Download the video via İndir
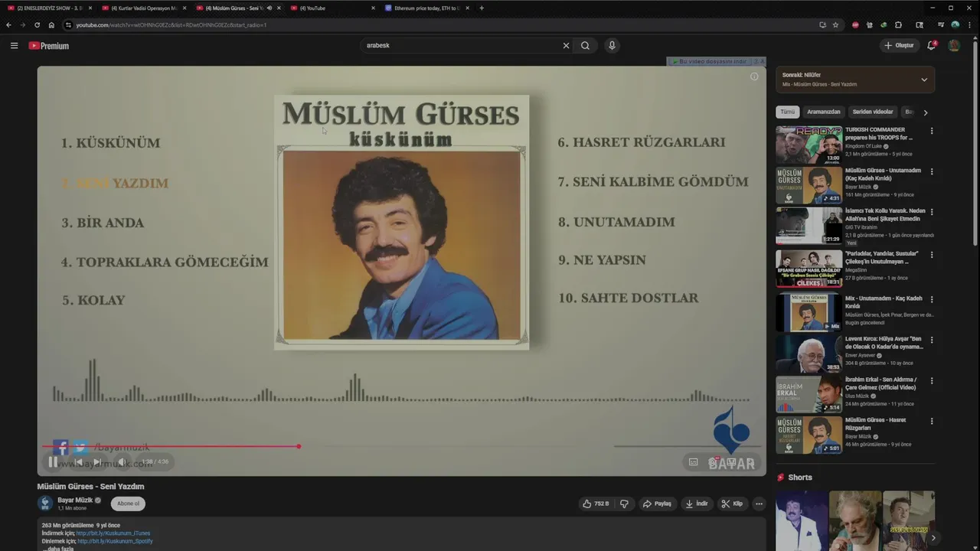This screenshot has width=980, height=551. (x=697, y=504)
